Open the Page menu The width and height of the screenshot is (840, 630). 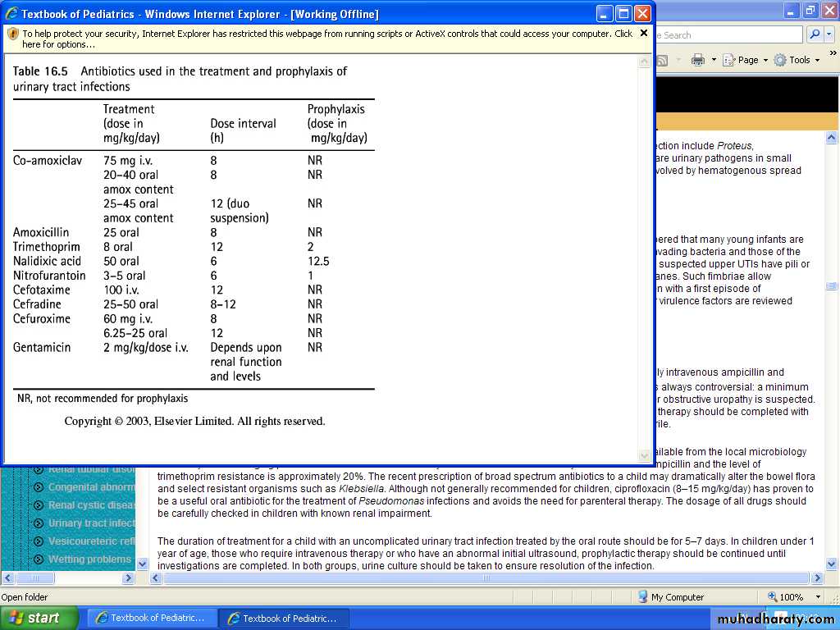747,60
